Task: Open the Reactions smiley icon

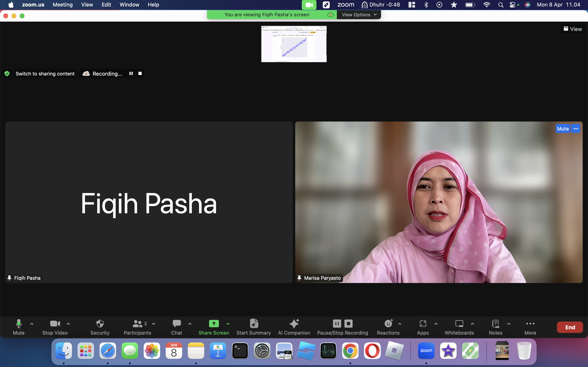Action: point(388,324)
